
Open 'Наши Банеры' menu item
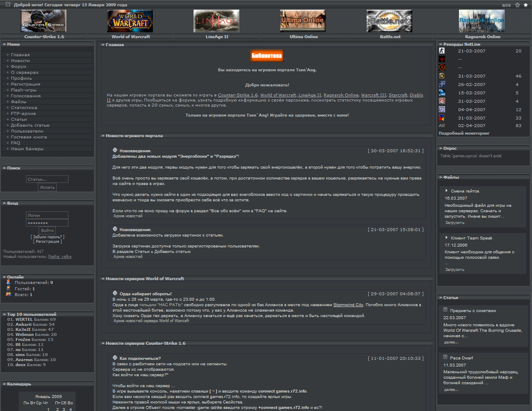[x=27, y=149]
